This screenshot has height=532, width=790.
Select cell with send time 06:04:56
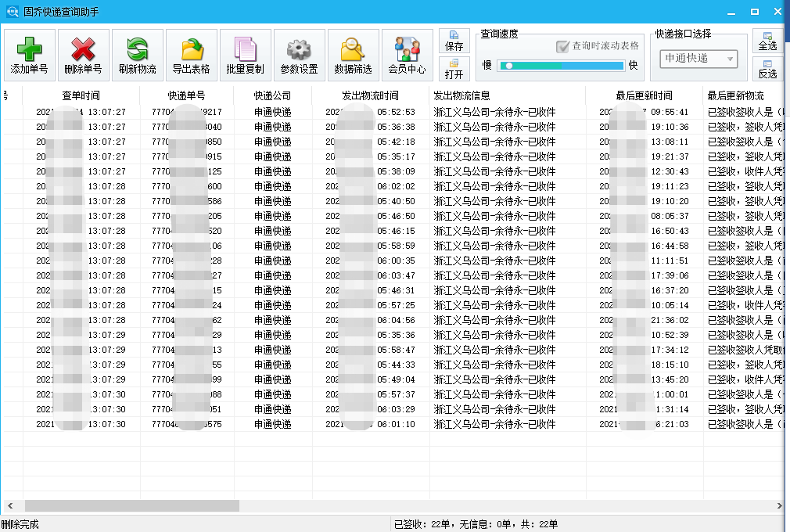[x=370, y=320]
